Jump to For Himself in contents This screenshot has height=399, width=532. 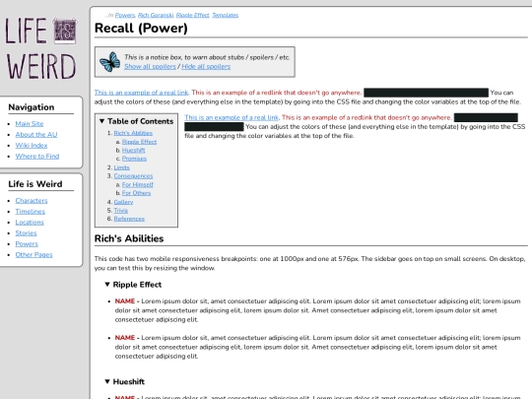[138, 184]
